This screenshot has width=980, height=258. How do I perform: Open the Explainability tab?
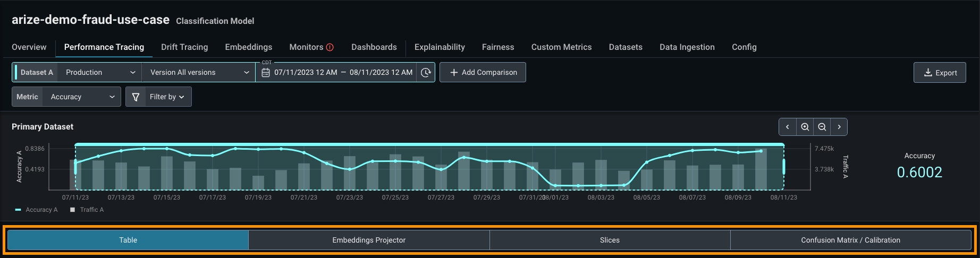(440, 47)
